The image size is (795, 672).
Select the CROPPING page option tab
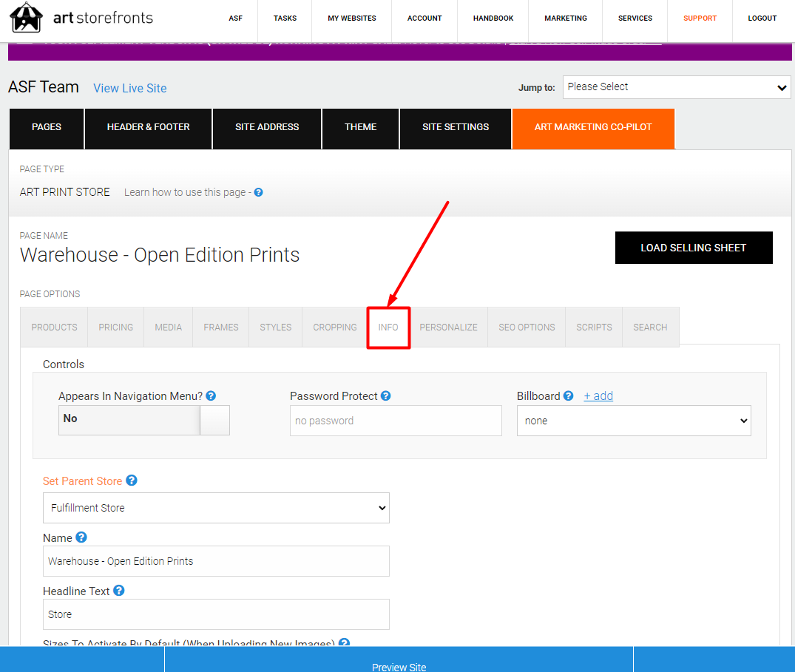[334, 327]
